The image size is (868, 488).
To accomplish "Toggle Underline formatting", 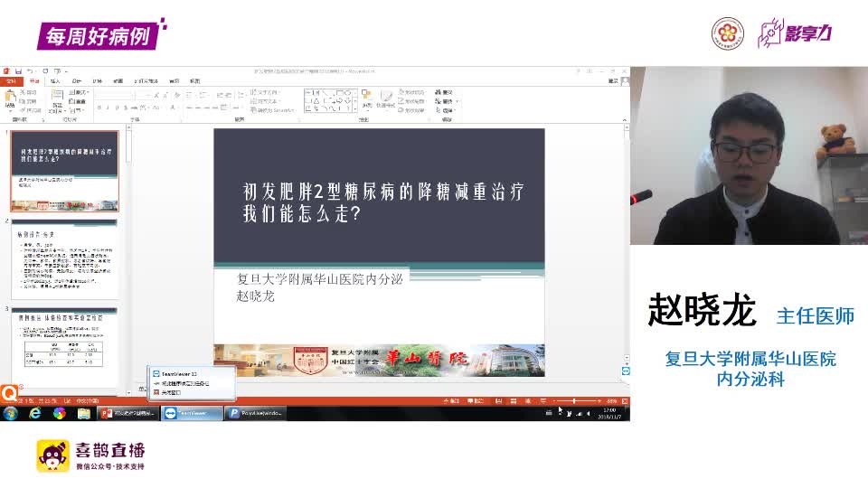I will coord(117,108).
